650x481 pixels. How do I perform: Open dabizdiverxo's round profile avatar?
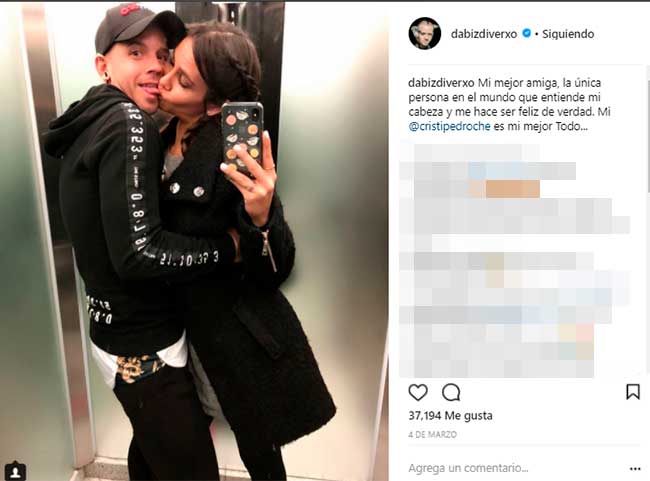pos(424,33)
